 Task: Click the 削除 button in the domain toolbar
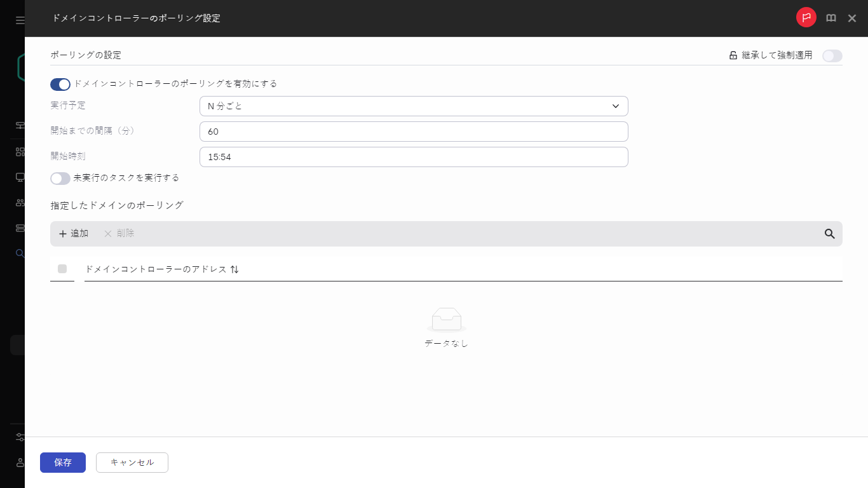coord(119,234)
